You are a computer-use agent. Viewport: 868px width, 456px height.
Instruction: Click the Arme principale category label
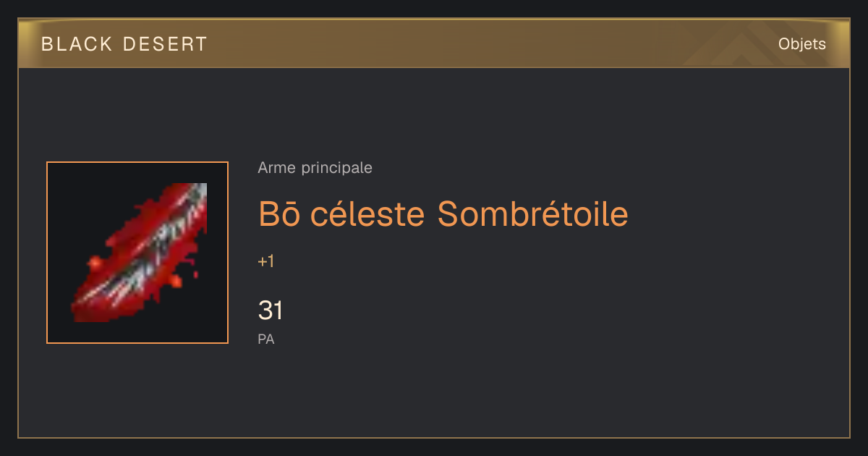[x=315, y=168]
